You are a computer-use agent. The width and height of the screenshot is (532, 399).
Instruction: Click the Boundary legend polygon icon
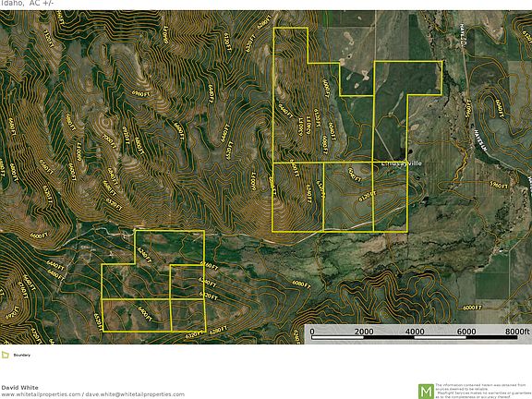point(6,355)
